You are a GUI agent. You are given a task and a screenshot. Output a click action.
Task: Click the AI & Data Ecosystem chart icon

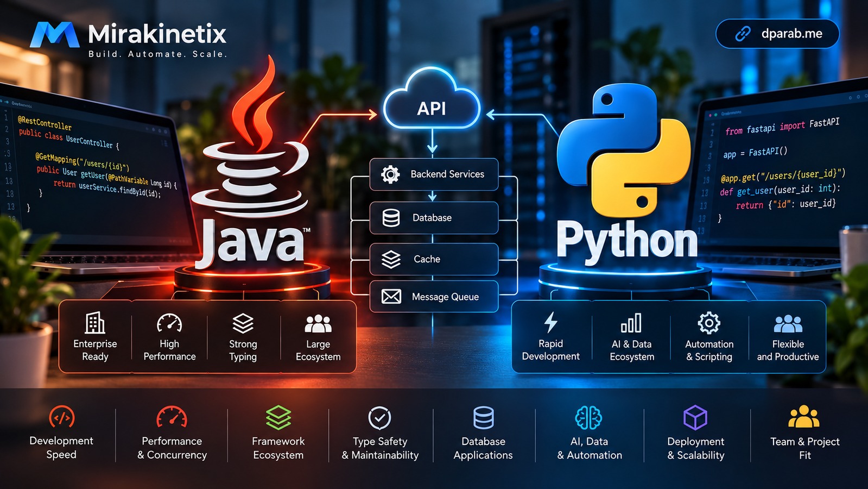(631, 323)
